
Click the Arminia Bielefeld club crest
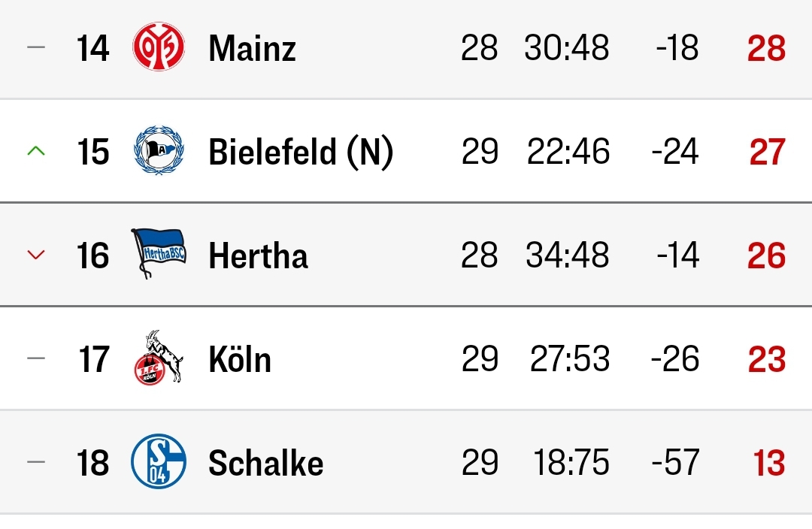coord(159,150)
